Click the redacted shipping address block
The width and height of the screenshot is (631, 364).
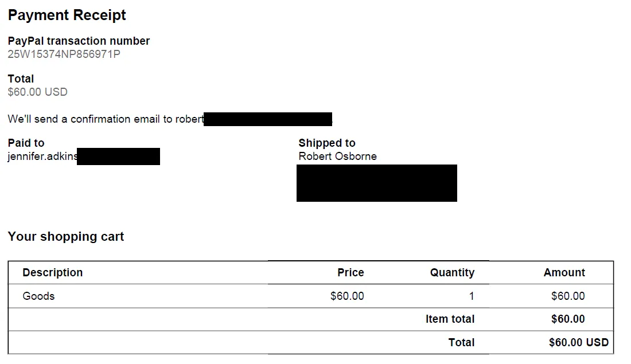[x=377, y=183]
